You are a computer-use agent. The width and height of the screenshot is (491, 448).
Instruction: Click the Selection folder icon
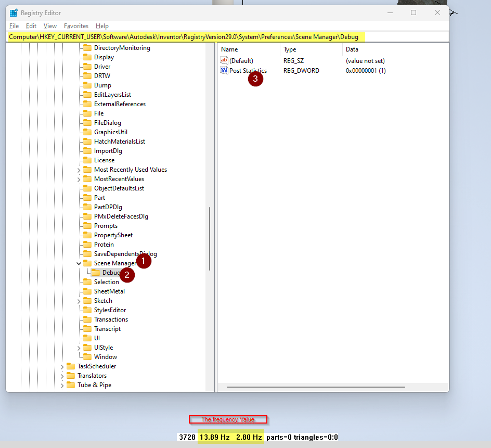pos(87,282)
